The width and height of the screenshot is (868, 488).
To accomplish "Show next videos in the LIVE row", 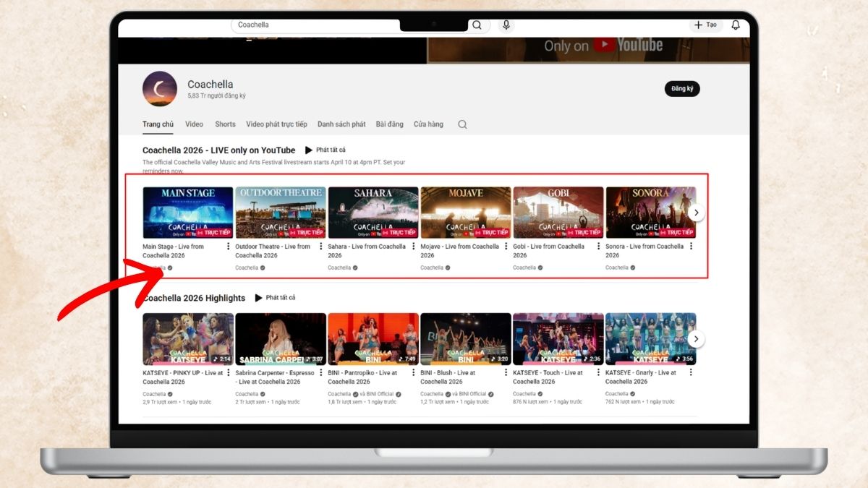I will pos(696,213).
